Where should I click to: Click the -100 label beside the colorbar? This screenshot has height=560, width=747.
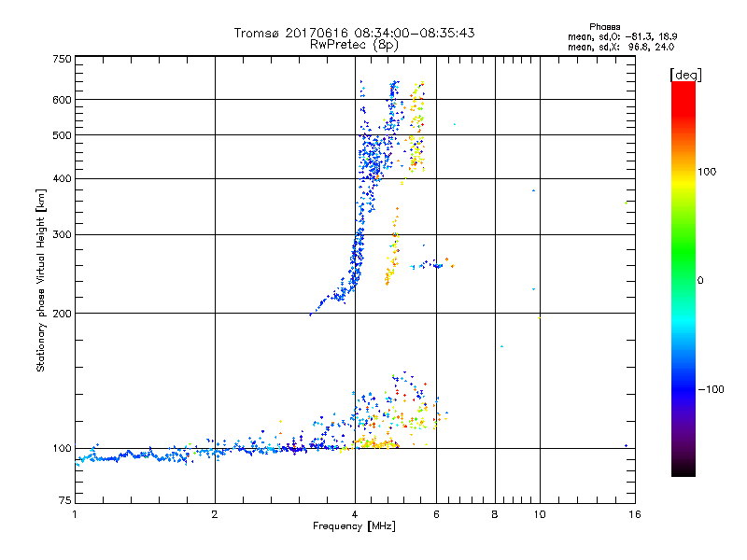coord(712,389)
